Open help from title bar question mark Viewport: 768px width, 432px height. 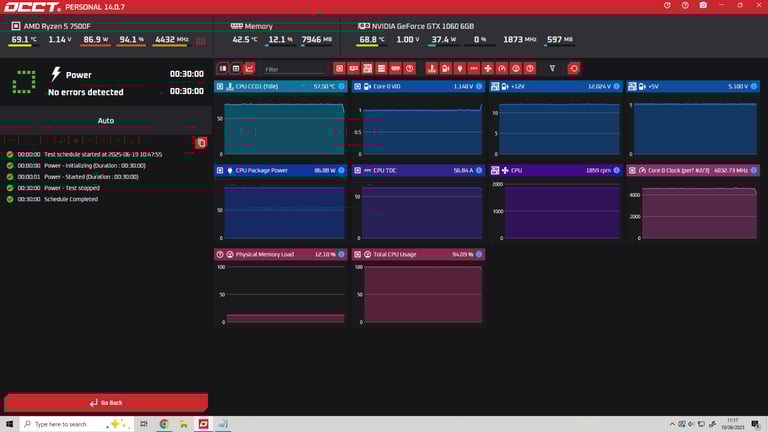pyautogui.click(x=685, y=5)
